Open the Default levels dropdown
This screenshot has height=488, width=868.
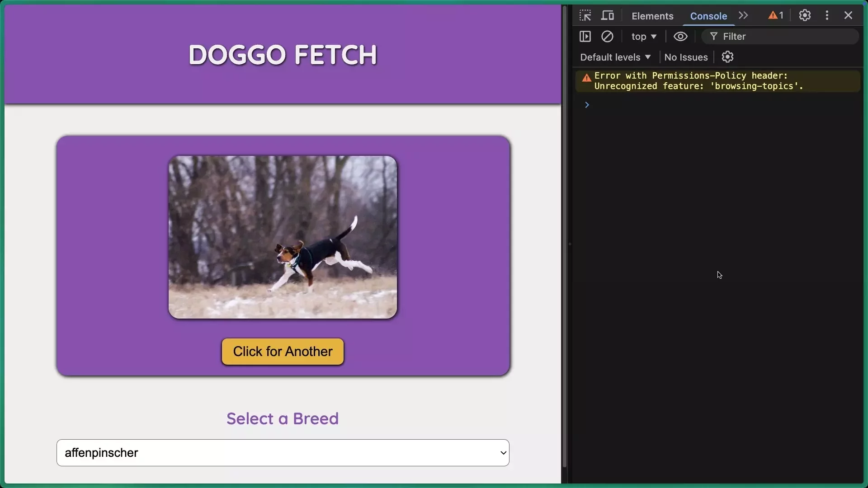point(615,57)
